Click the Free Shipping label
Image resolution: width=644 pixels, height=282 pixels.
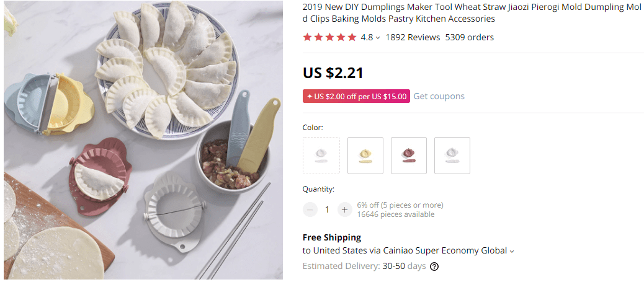coord(332,237)
